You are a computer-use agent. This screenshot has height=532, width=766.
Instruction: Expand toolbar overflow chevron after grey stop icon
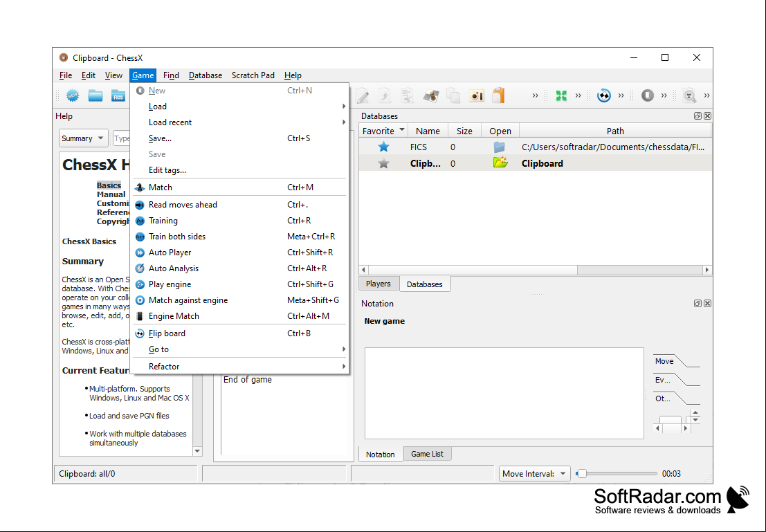(664, 95)
